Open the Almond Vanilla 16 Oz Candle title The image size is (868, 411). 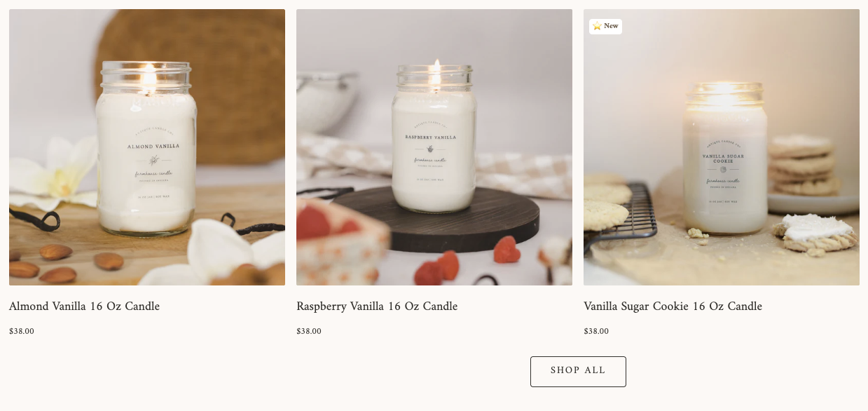coord(84,306)
